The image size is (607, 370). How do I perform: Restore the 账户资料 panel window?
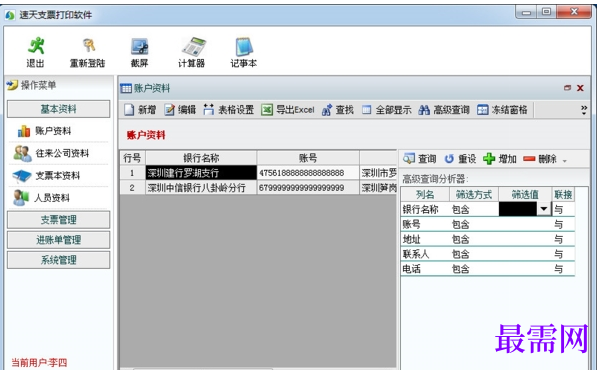tap(567, 88)
